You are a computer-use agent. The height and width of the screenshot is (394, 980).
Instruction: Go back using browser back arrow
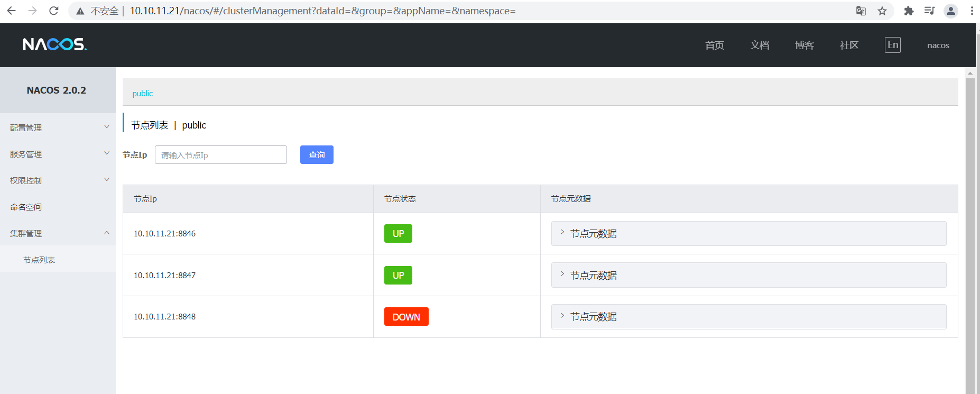pyautogui.click(x=11, y=11)
